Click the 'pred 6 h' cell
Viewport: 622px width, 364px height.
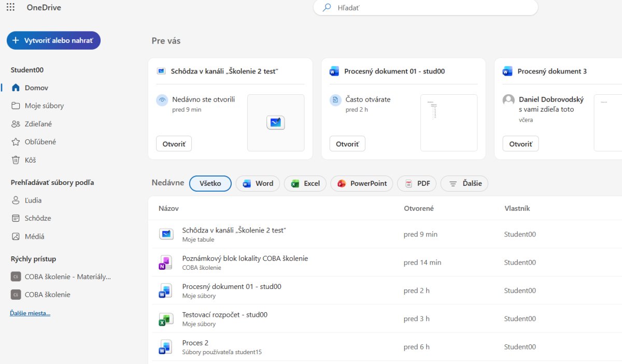point(417,347)
